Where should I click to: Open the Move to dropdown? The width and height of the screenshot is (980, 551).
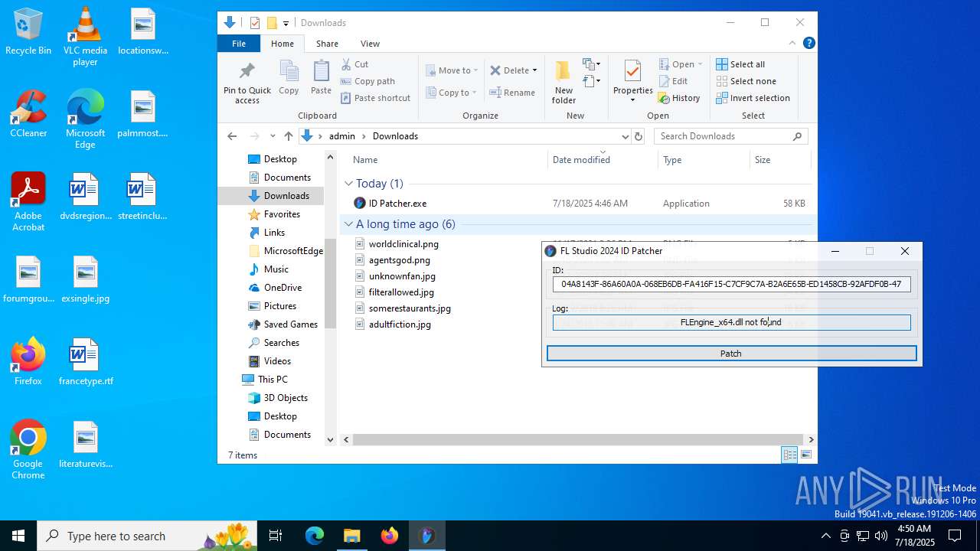click(452, 70)
